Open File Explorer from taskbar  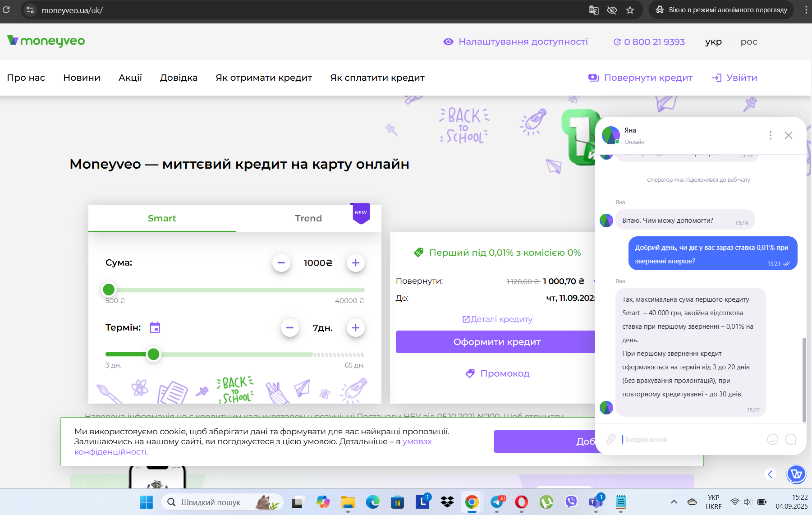[x=348, y=502]
